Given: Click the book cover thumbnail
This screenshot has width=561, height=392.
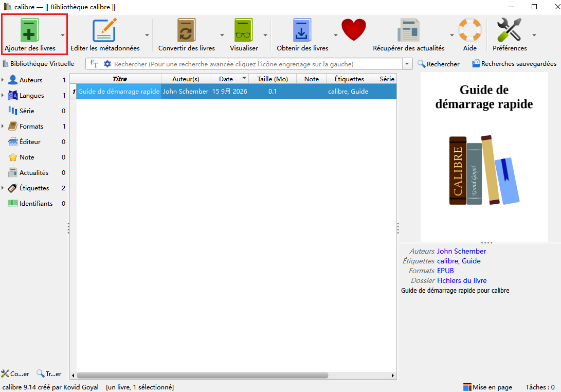Looking at the screenshot, I should tap(484, 157).
